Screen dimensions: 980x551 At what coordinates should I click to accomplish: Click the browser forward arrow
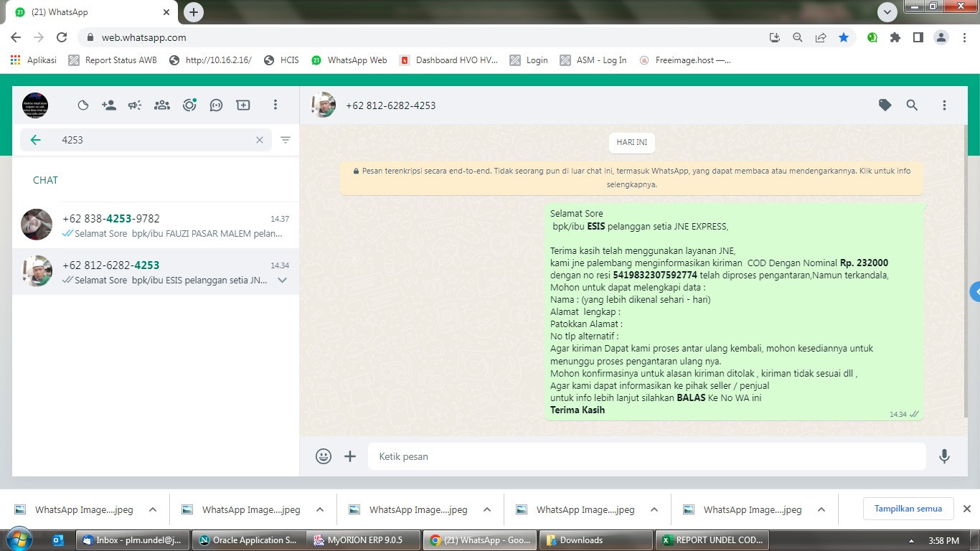pyautogui.click(x=39, y=37)
